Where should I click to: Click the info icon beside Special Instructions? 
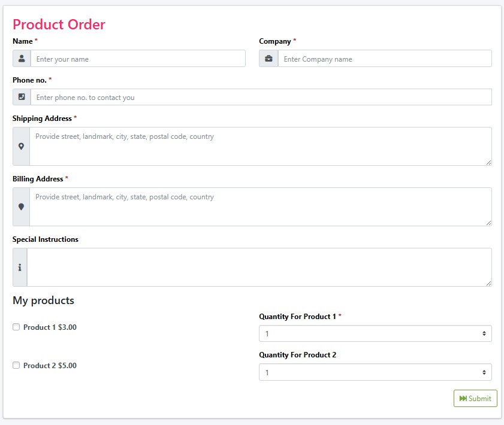(20, 268)
